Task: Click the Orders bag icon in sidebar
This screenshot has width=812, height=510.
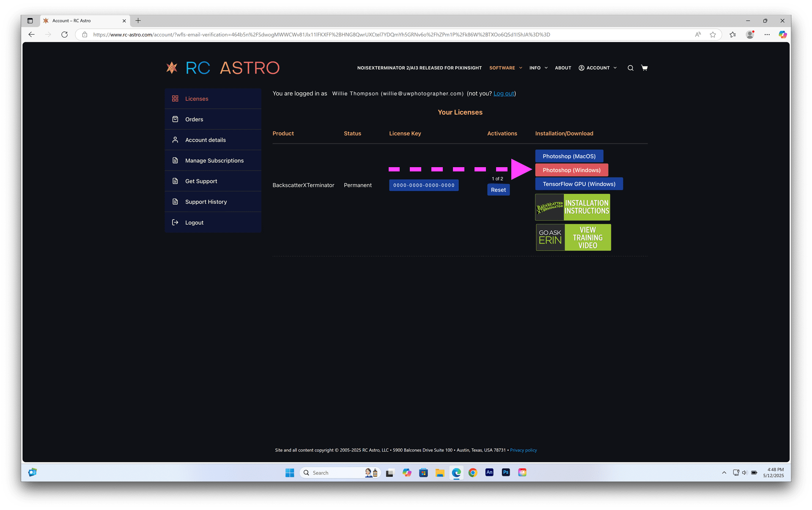Action: click(175, 119)
